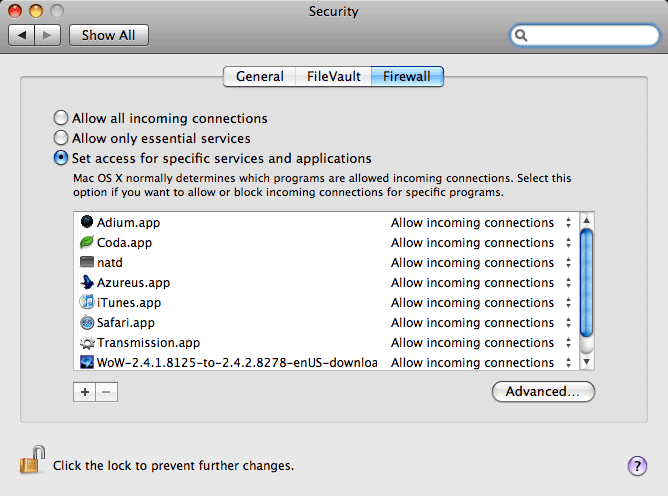The image size is (668, 496).
Task: Select the Safari.app compass icon
Action: point(87,322)
